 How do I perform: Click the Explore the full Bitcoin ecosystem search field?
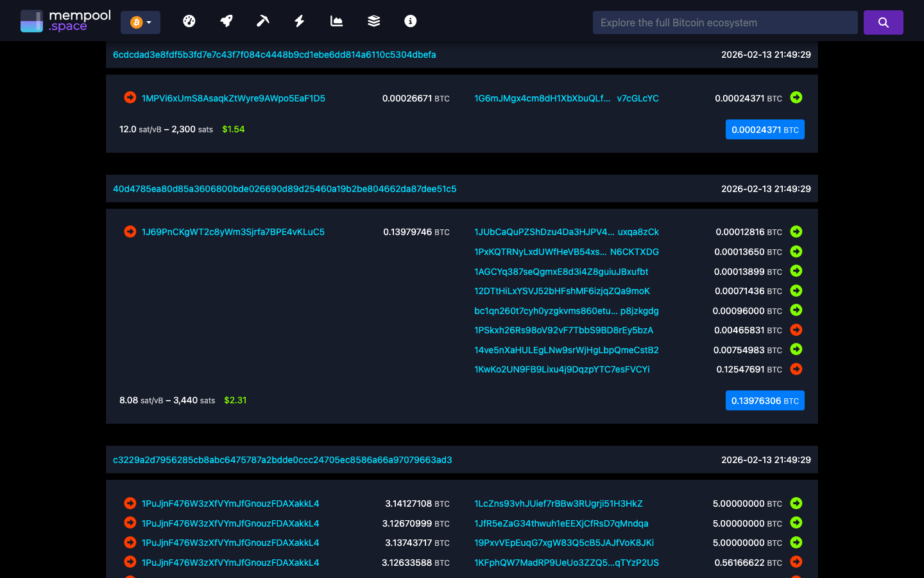(x=724, y=22)
